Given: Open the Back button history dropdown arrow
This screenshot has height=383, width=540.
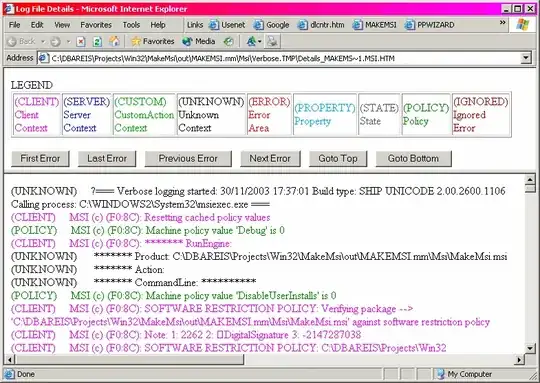Looking at the screenshot, I should tap(43, 42).
